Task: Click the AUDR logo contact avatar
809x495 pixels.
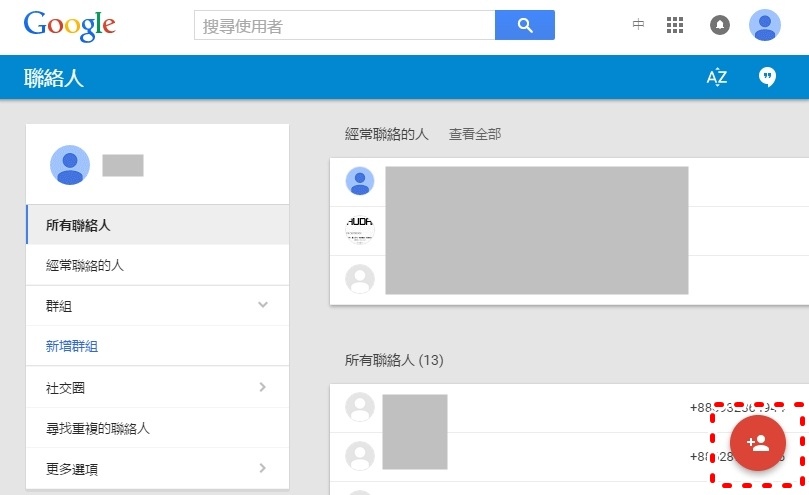Action: tap(360, 230)
